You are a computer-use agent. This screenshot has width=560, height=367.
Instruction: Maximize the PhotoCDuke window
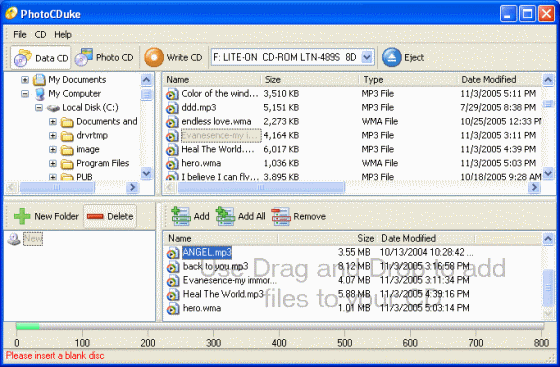[527, 14]
